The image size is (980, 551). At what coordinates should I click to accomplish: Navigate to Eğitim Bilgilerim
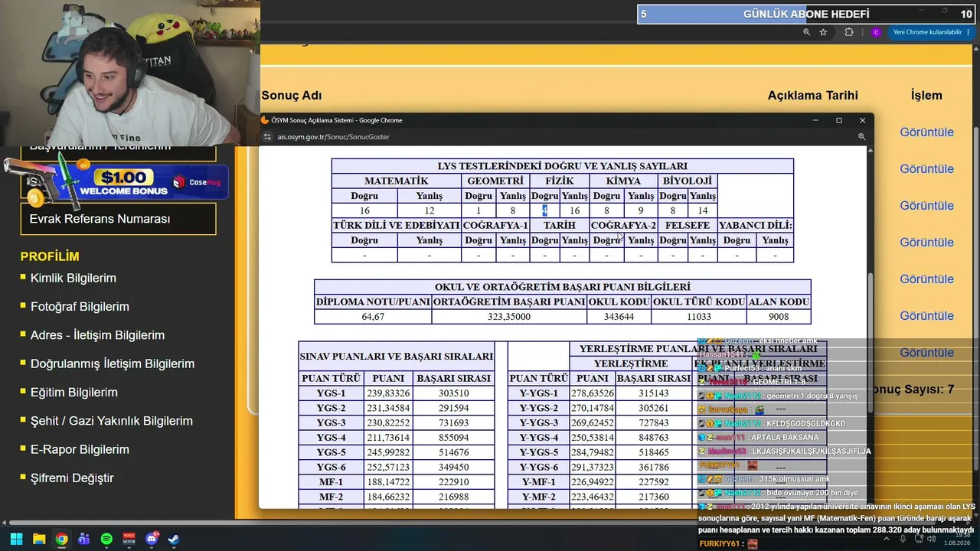(x=74, y=392)
